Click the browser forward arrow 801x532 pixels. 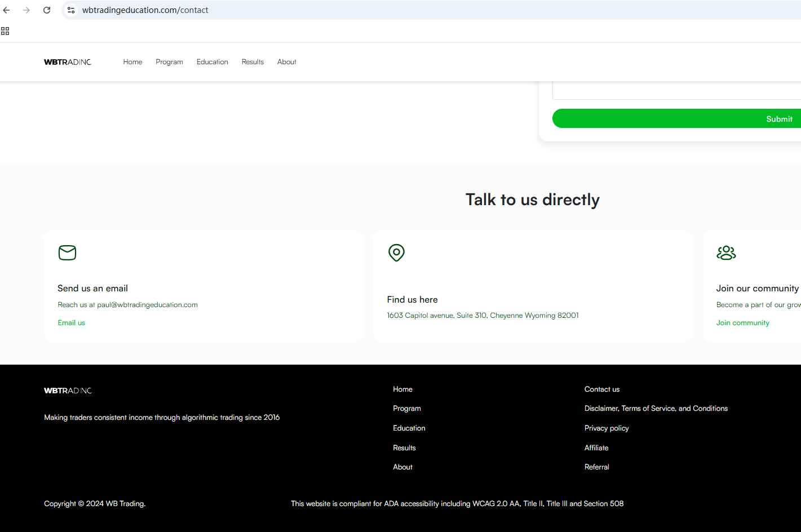[x=26, y=10]
